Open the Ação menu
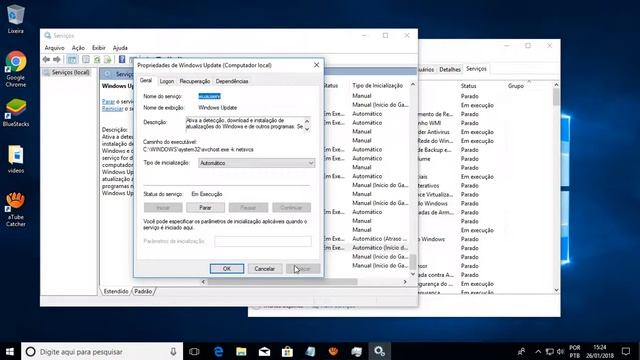 [x=78, y=48]
